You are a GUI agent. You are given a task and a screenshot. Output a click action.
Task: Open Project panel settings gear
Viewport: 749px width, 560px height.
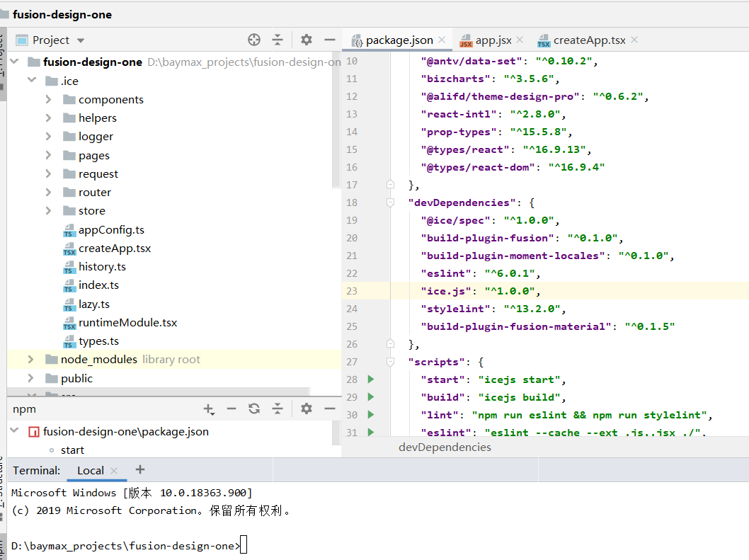(x=306, y=40)
